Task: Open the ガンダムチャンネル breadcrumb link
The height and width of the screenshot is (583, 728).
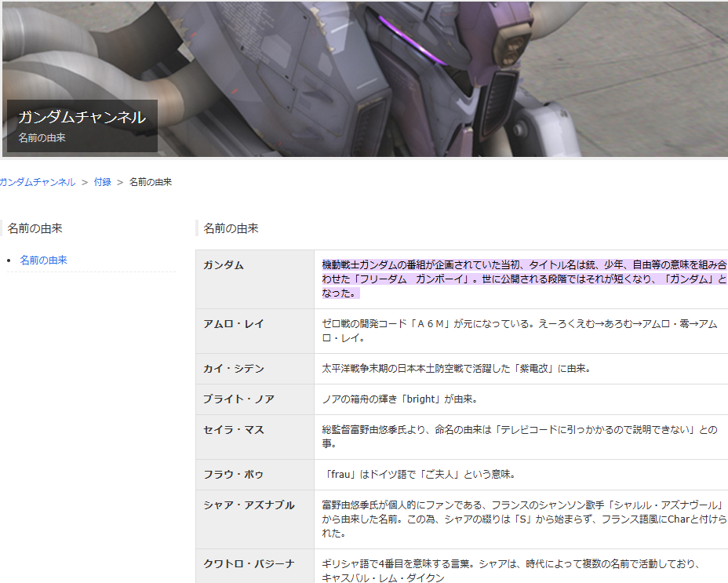Action: pyautogui.click(x=37, y=182)
